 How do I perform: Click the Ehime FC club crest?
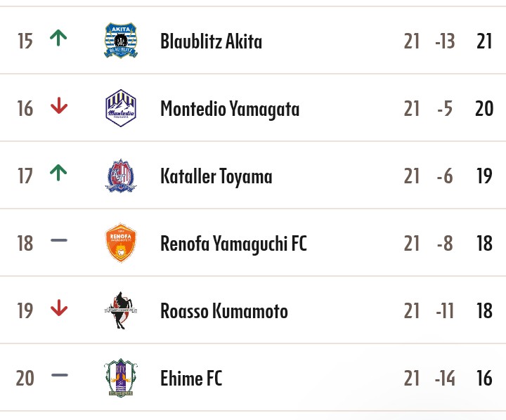(x=121, y=378)
